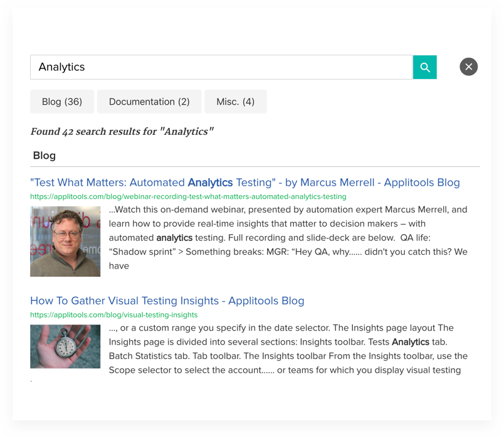Click the Blog section heading

pyautogui.click(x=45, y=156)
